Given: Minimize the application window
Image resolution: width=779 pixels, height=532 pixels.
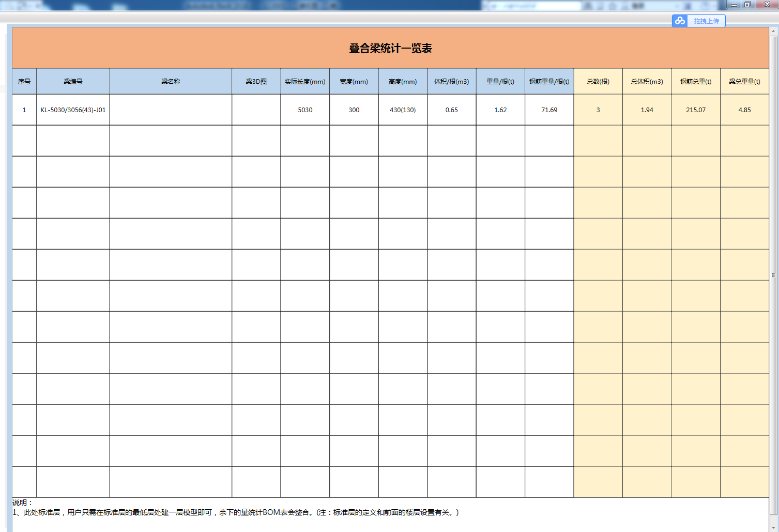Looking at the screenshot, I should pyautogui.click(x=734, y=5).
